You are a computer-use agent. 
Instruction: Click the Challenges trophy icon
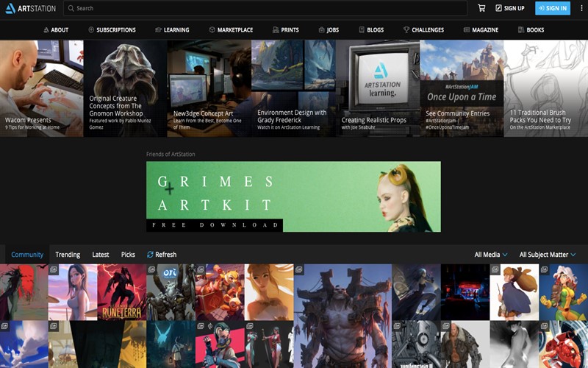tap(406, 29)
